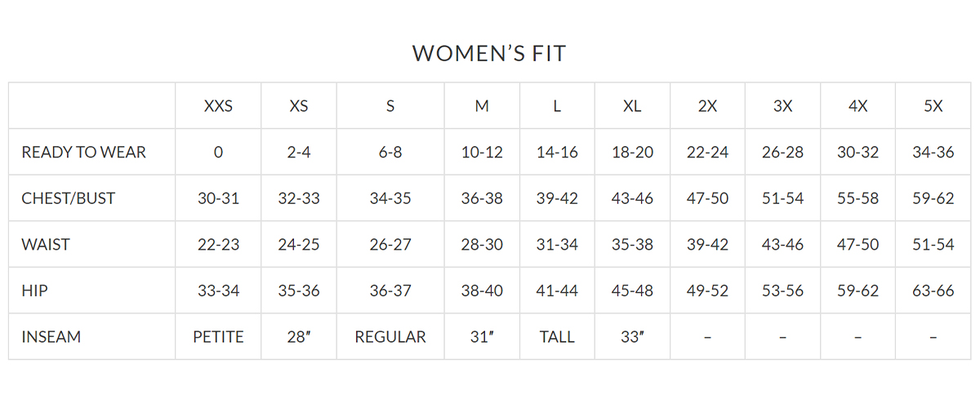Click waist value 31-34 for L
The height and width of the screenshot is (408, 980).
(x=557, y=245)
